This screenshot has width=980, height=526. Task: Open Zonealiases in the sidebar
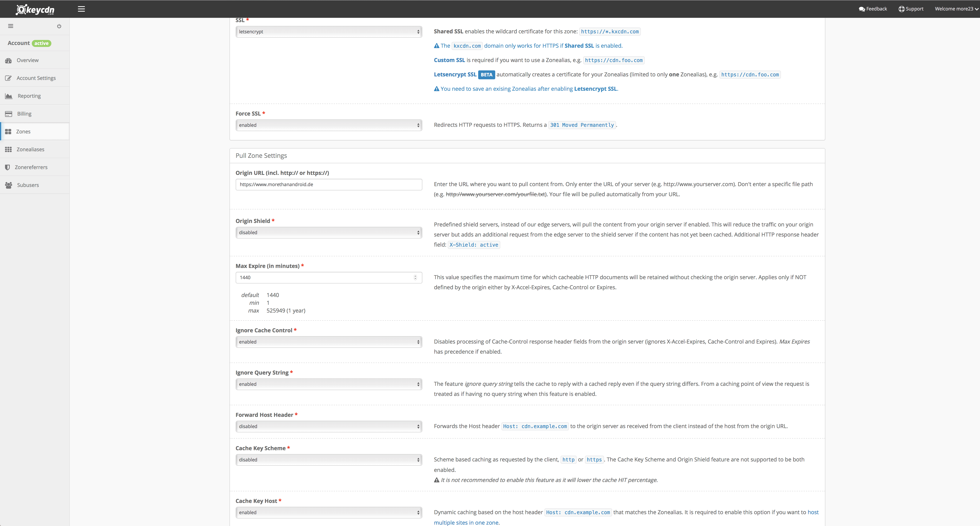pyautogui.click(x=35, y=149)
